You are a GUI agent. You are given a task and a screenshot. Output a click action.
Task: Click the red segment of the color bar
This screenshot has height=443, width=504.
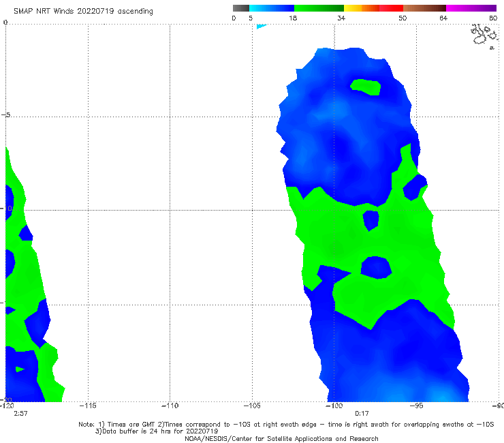pyautogui.click(x=391, y=8)
